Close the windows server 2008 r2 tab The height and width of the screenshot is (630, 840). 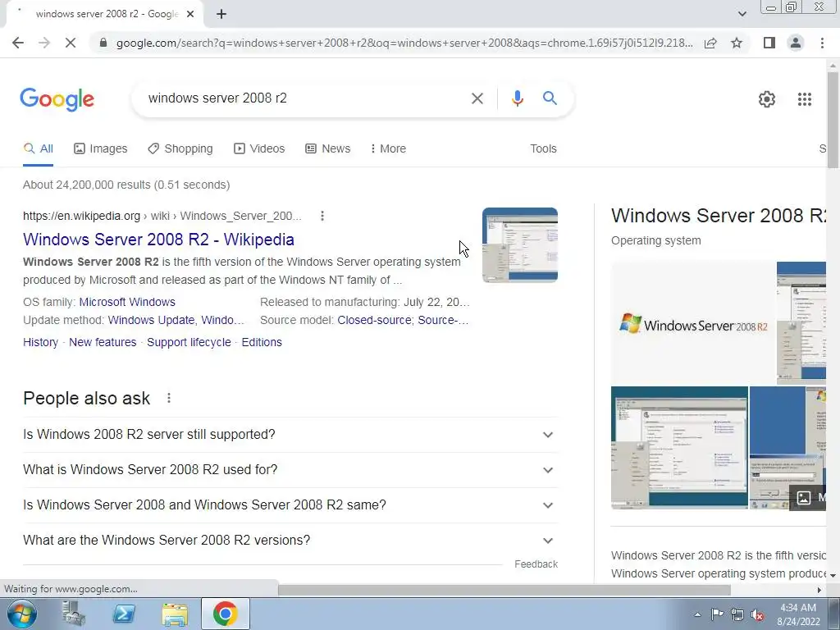pos(190,15)
